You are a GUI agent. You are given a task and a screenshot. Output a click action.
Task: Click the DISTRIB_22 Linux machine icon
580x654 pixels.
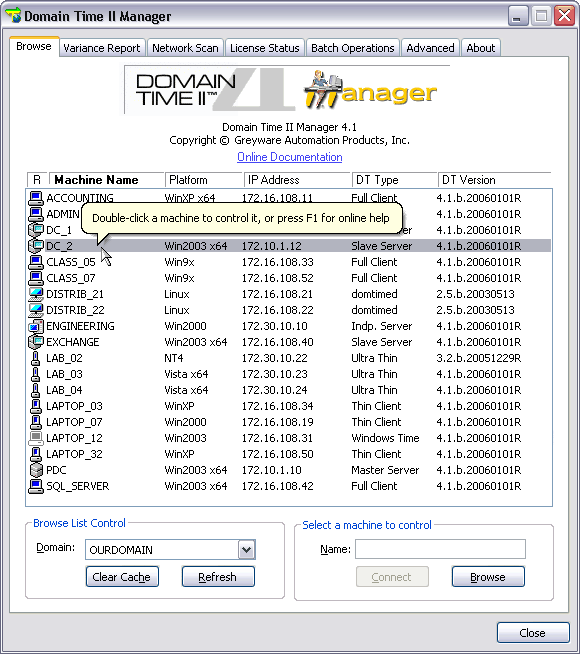pyautogui.click(x=36, y=310)
